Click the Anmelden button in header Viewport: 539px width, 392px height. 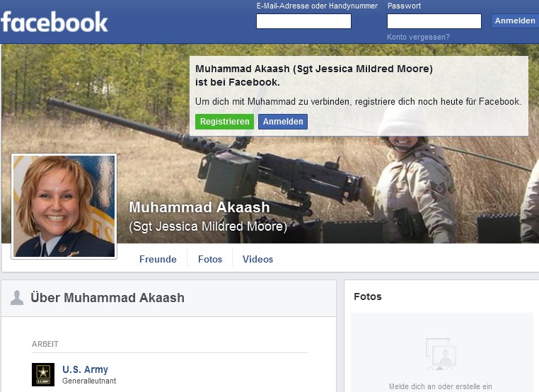[515, 21]
